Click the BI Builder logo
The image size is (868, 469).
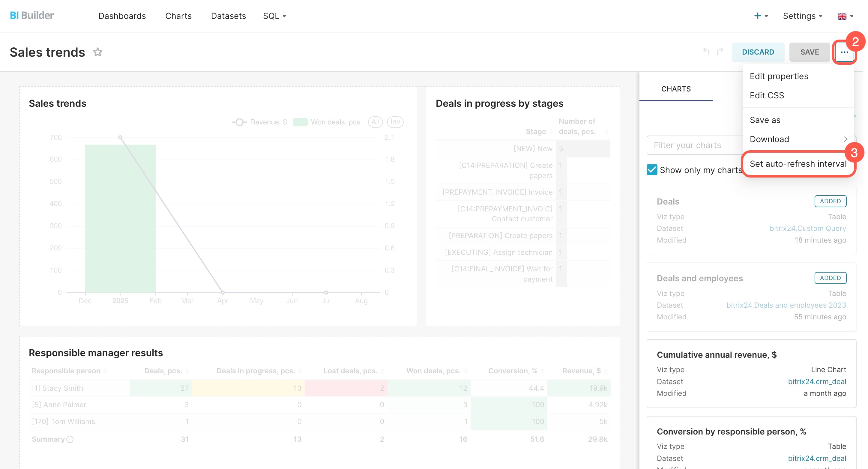(x=32, y=16)
